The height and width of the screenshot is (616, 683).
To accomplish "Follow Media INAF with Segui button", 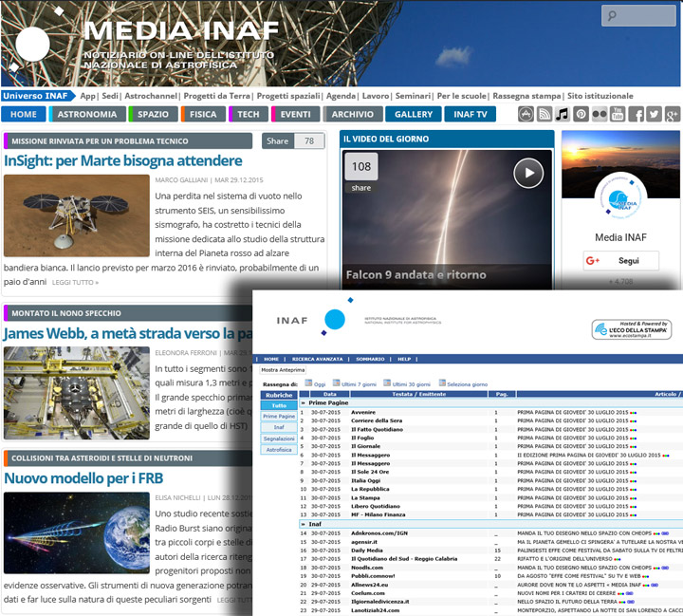I will point(620,260).
